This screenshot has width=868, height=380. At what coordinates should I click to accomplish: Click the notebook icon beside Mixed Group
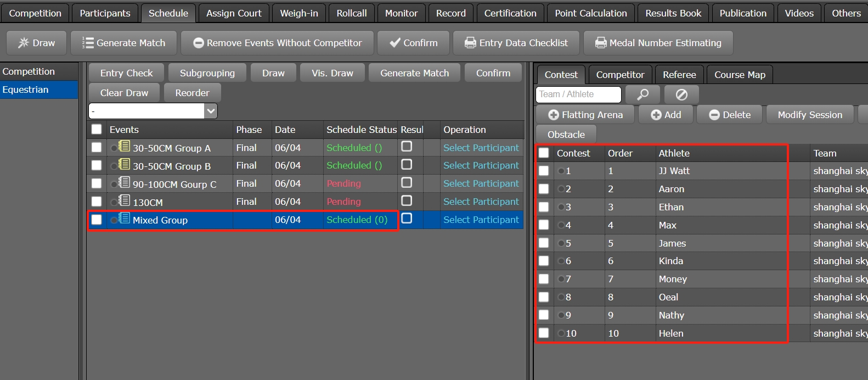coord(125,219)
